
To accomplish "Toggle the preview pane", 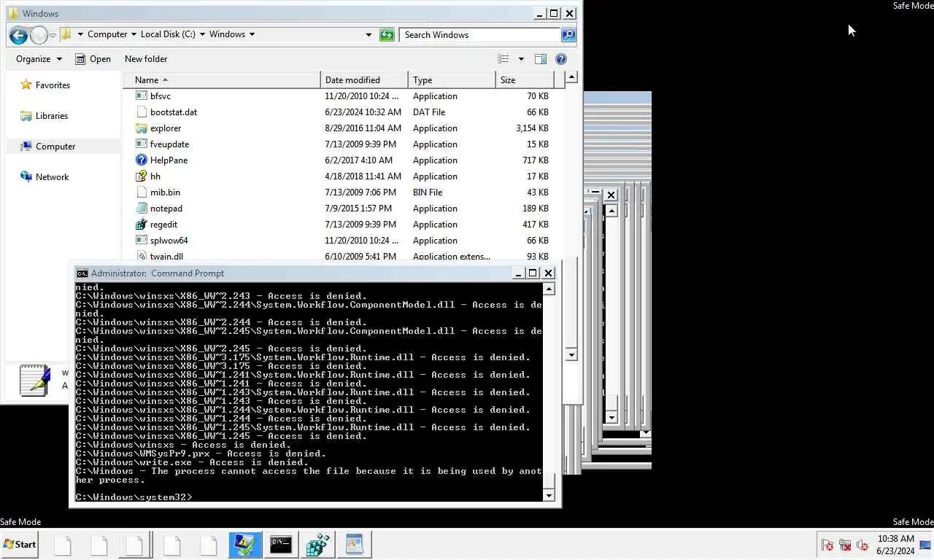I will [x=541, y=59].
